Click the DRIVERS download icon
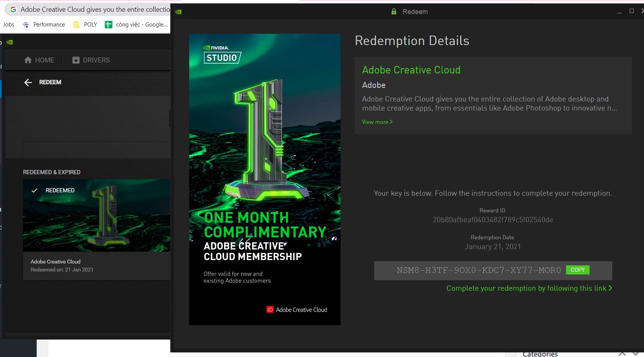Screen dimensions: 644x357 pos(76,60)
